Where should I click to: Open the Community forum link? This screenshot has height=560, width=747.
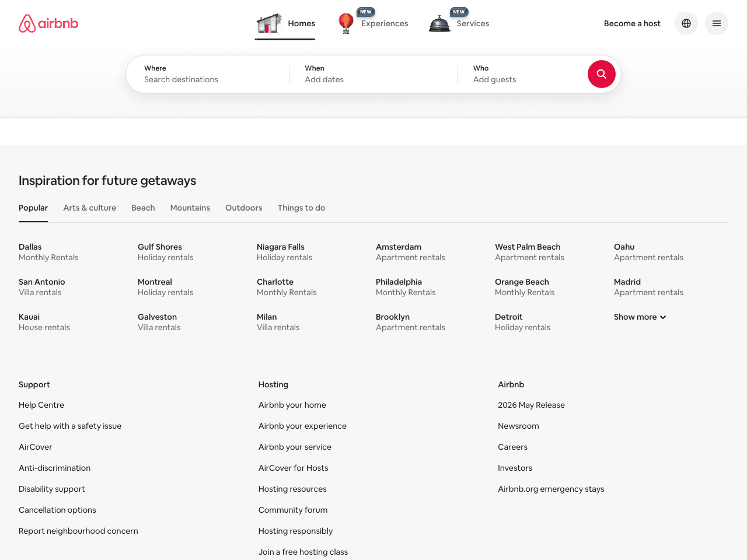click(x=293, y=510)
